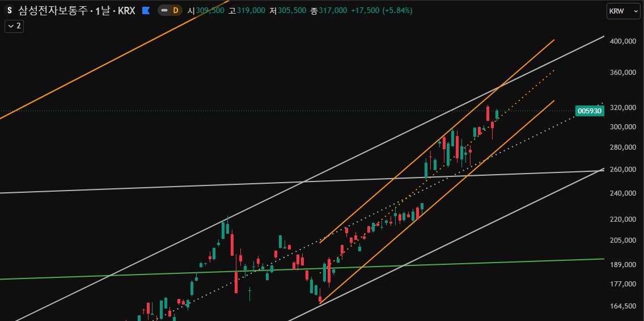Open the KRW currency dropdown
Screen dimensions: 644x321
point(623,11)
